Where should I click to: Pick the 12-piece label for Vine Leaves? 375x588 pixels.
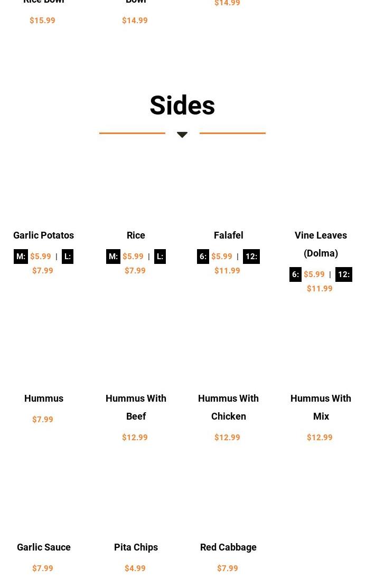(x=343, y=274)
